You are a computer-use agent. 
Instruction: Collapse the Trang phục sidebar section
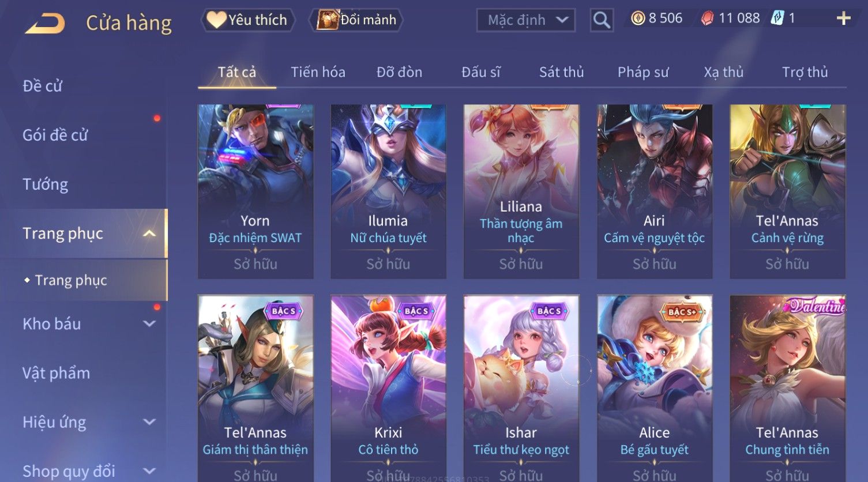click(149, 234)
